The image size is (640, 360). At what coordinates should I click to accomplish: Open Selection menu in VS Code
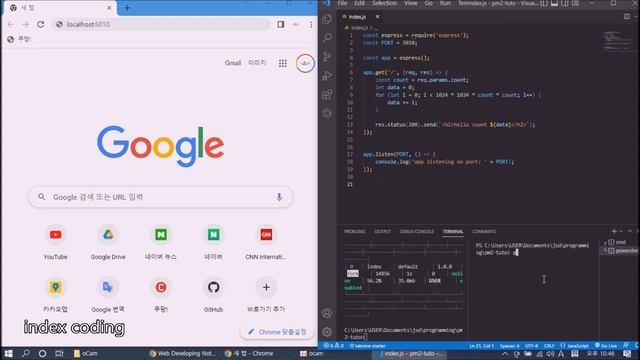[x=384, y=3]
